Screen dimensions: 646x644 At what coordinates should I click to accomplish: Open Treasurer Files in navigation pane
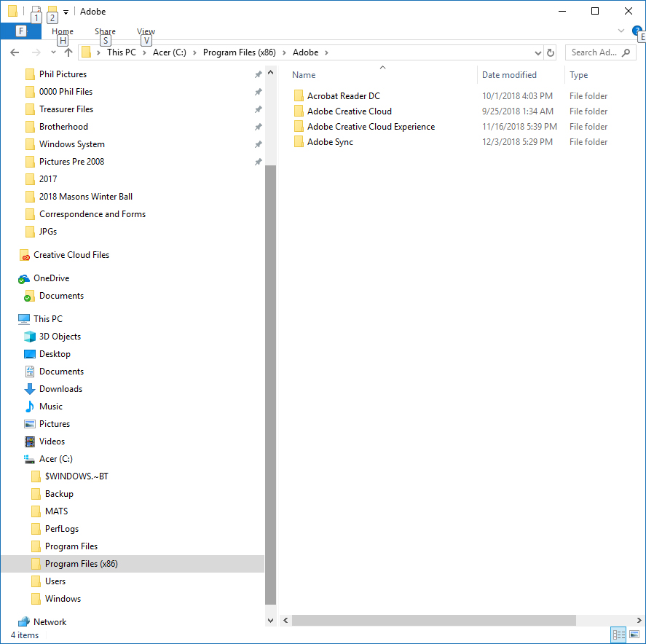click(x=66, y=109)
